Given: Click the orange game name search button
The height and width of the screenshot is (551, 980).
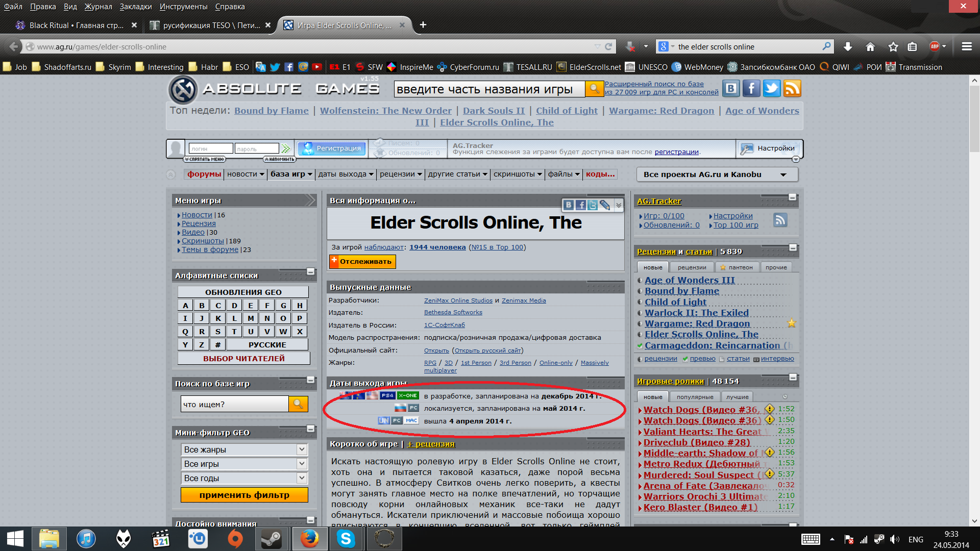Looking at the screenshot, I should pos(594,89).
